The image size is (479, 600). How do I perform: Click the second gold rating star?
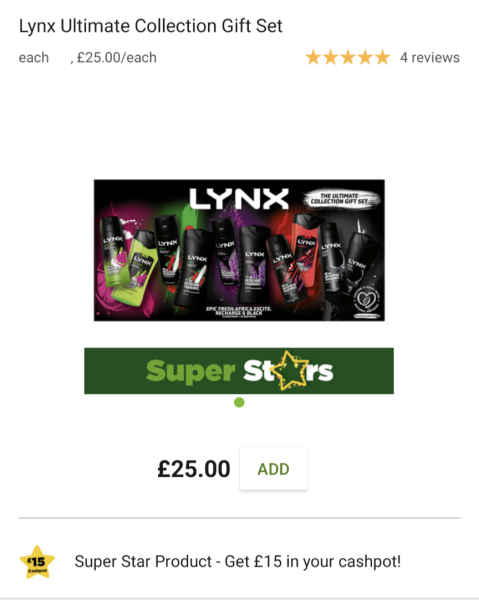click(x=331, y=58)
